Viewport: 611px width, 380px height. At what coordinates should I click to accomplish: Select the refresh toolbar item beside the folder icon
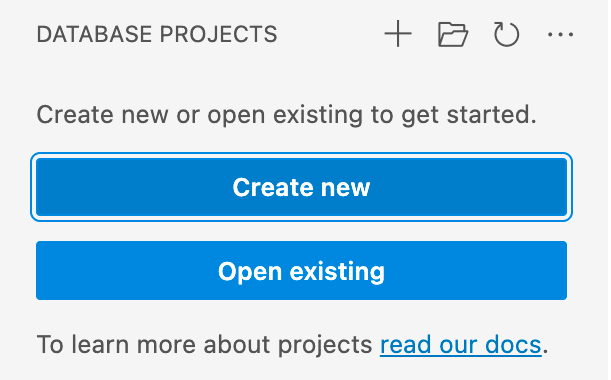506,34
